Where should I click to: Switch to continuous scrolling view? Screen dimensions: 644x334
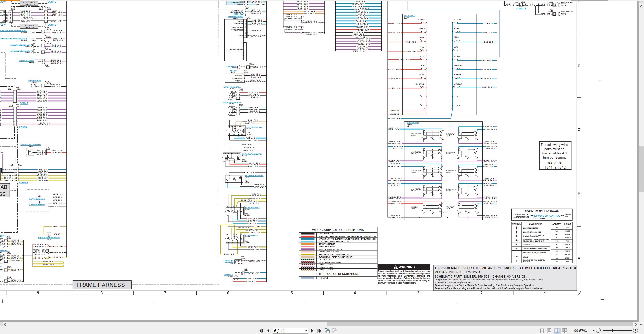549,331
